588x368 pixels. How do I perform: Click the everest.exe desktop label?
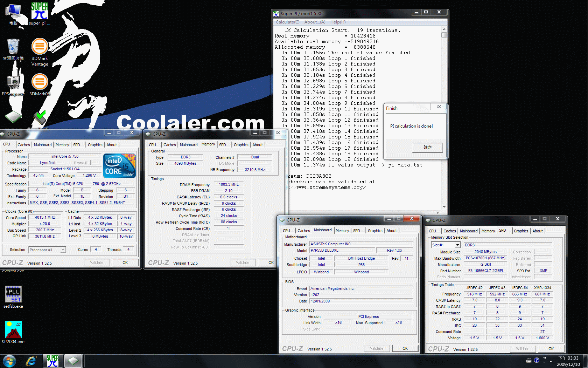(x=13, y=271)
